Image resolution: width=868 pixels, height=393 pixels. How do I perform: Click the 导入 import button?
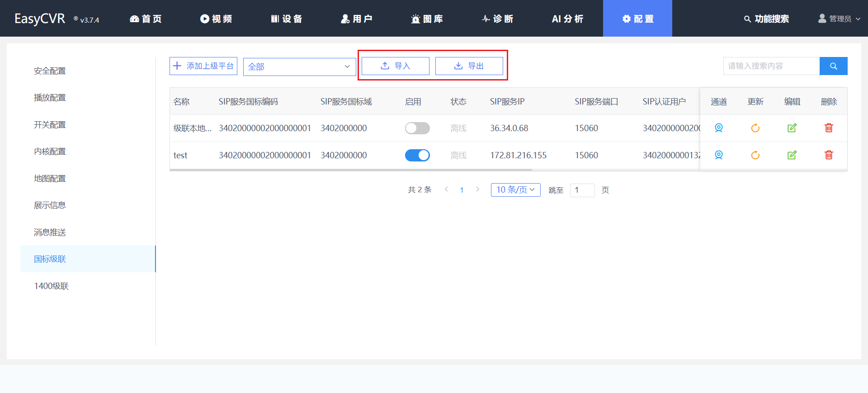tap(395, 66)
